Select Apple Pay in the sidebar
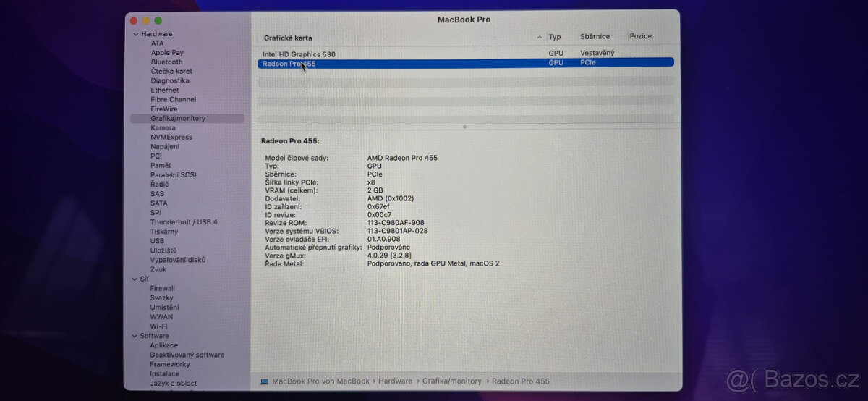This screenshot has height=401, width=868. [x=167, y=53]
